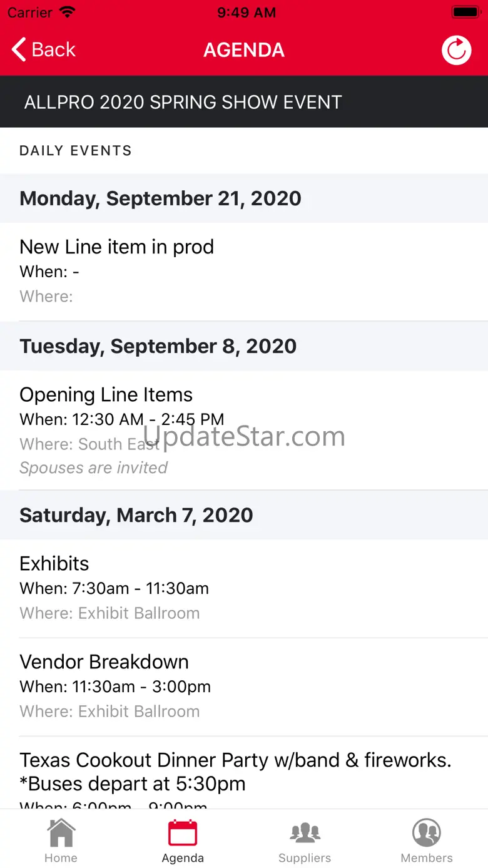Open the Vendor Breakdown event
Screen dimensions: 488x868
(x=104, y=662)
